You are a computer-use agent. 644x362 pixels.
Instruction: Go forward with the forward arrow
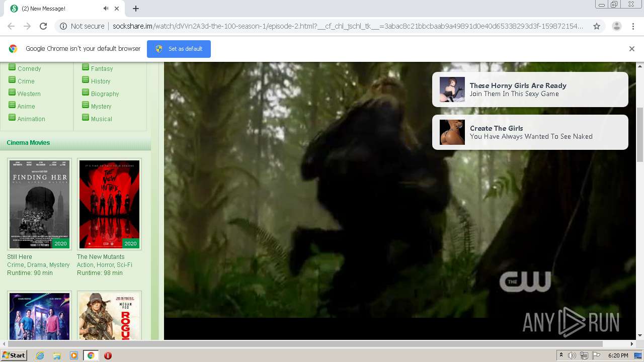tap(27, 26)
